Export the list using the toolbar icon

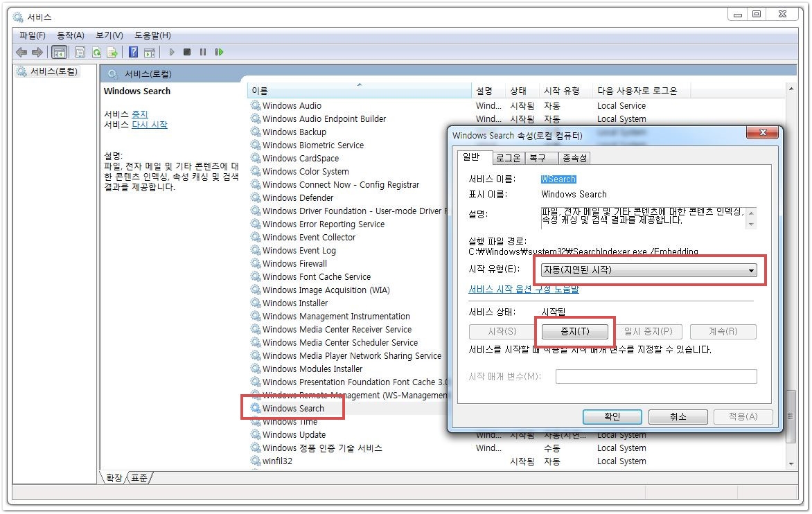click(x=112, y=52)
